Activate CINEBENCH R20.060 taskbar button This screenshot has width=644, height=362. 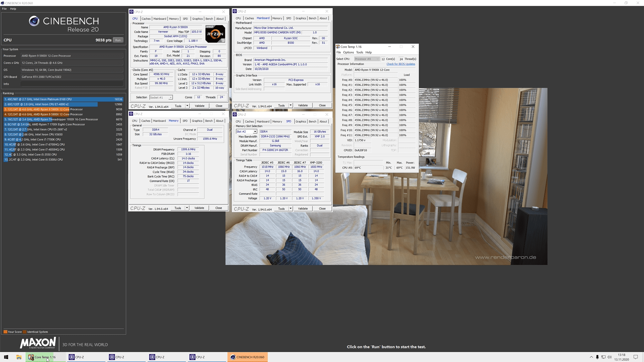pos(248,357)
